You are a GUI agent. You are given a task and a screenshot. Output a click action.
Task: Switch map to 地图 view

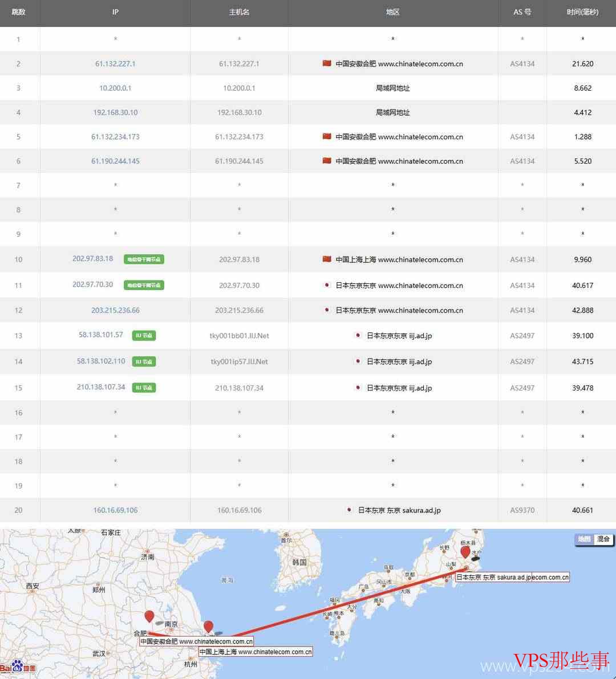[585, 539]
